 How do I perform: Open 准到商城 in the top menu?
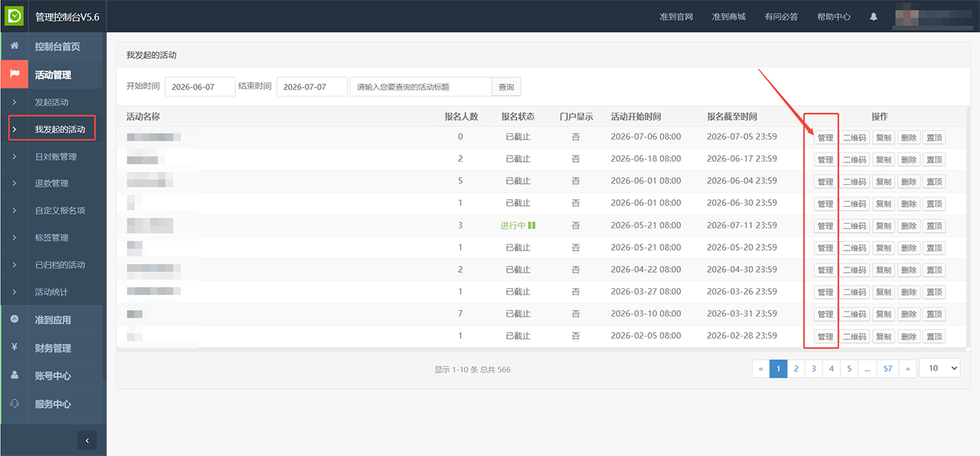729,16
